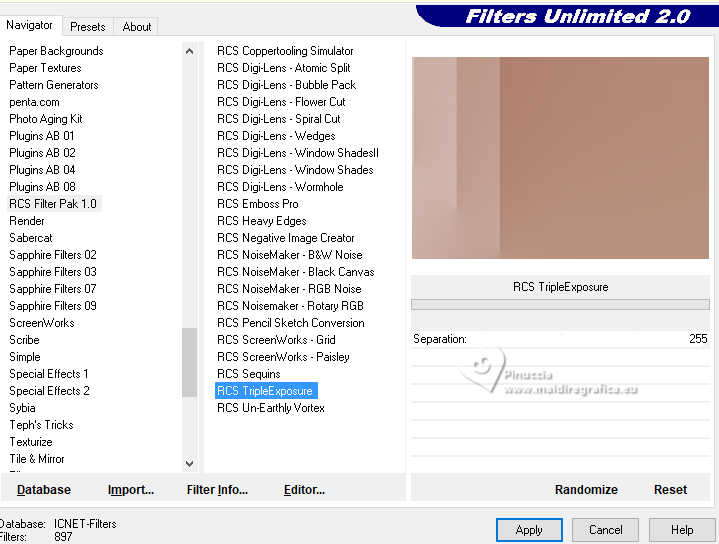719x544 pixels.
Task: Select Texturize category
Action: click(31, 441)
